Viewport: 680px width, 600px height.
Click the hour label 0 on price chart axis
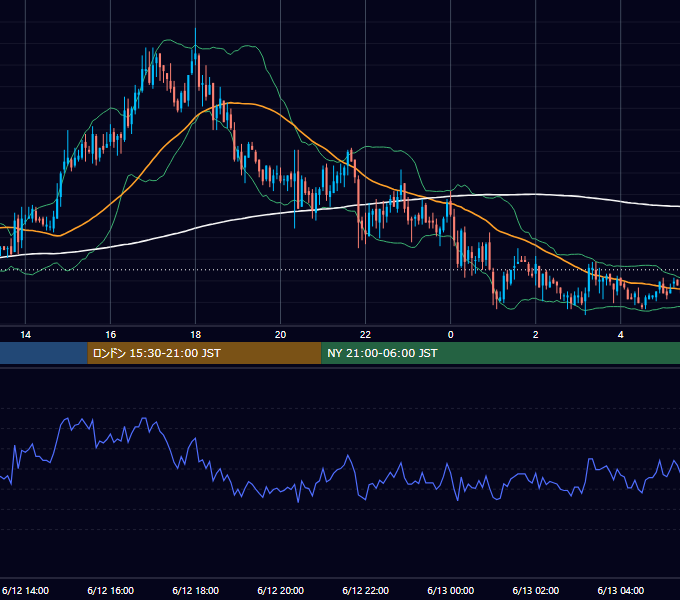(451, 335)
